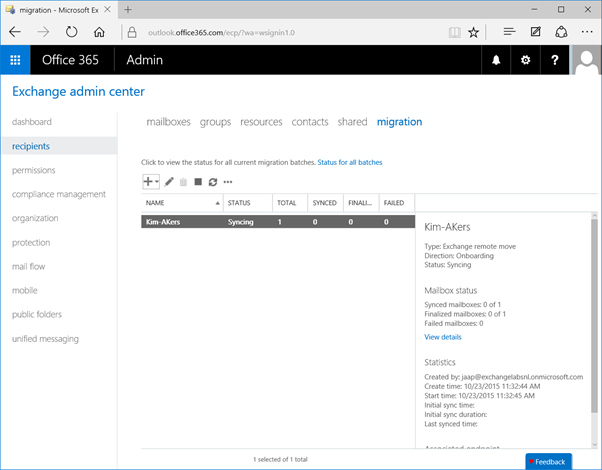Open the Office 365 app launcher grid
Screen dimensions: 602x470
(15, 60)
